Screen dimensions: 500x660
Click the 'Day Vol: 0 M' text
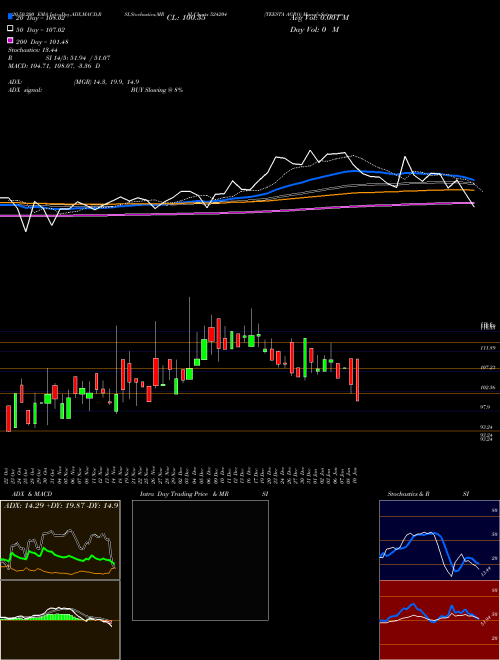pyautogui.click(x=314, y=30)
